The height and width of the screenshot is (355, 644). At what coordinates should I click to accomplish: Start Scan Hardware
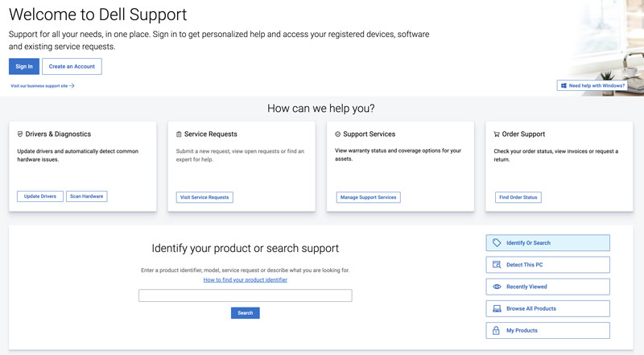point(87,196)
